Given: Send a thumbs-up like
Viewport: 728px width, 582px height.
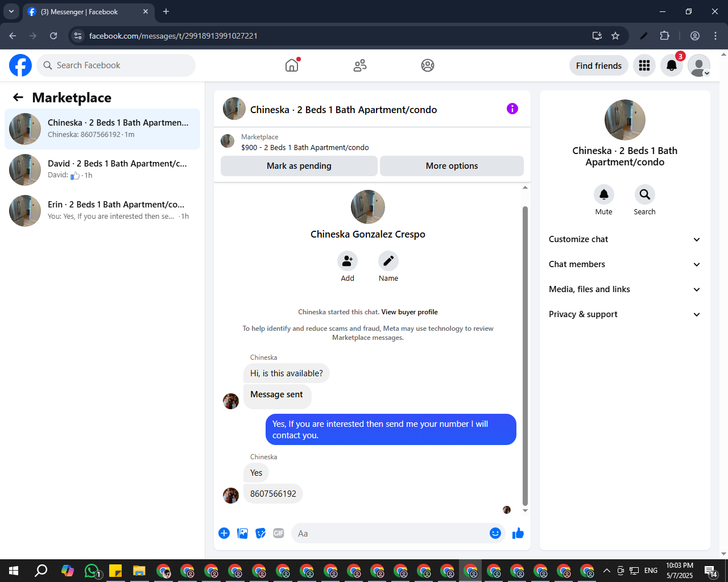Looking at the screenshot, I should [518, 533].
